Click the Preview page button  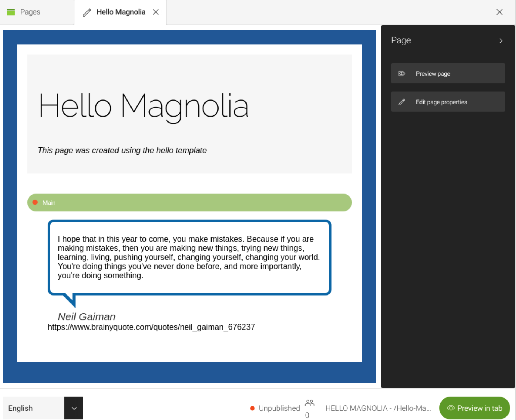click(448, 73)
